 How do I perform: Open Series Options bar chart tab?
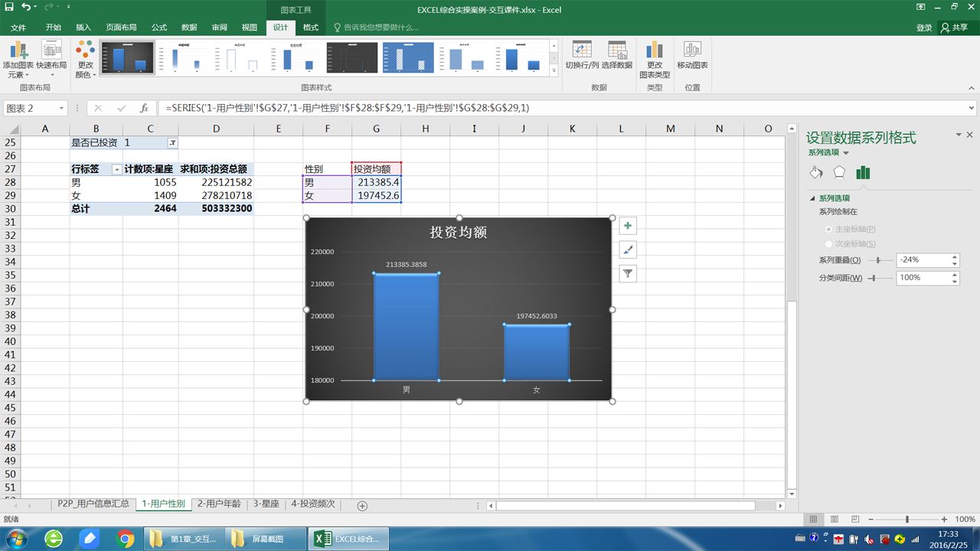click(863, 172)
